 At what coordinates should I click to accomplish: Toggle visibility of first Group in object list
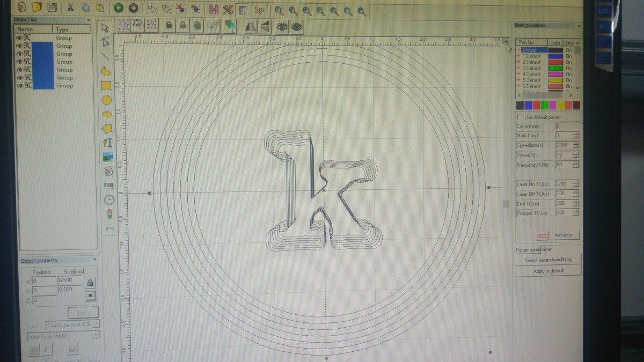click(x=19, y=38)
